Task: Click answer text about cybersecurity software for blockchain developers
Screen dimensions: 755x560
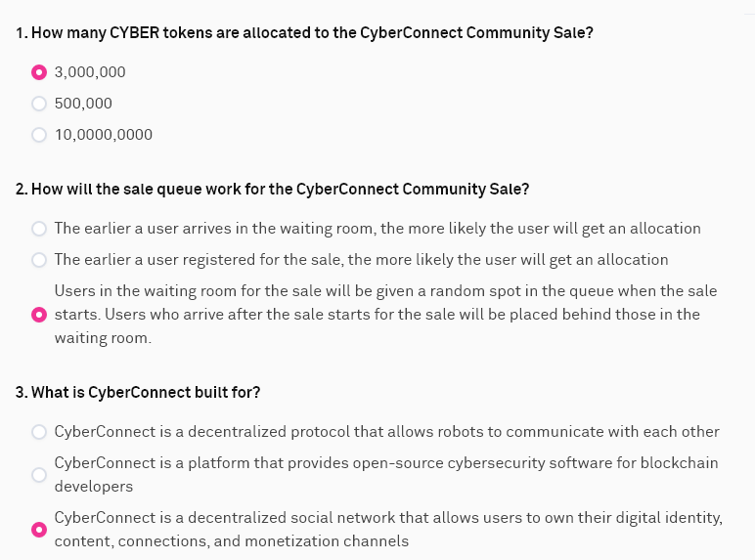Action: coord(385,463)
